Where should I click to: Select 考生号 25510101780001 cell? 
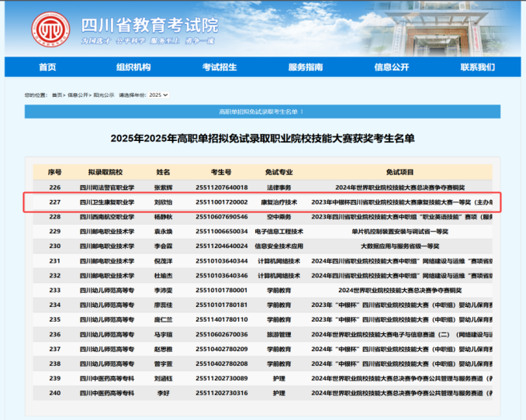point(221,291)
